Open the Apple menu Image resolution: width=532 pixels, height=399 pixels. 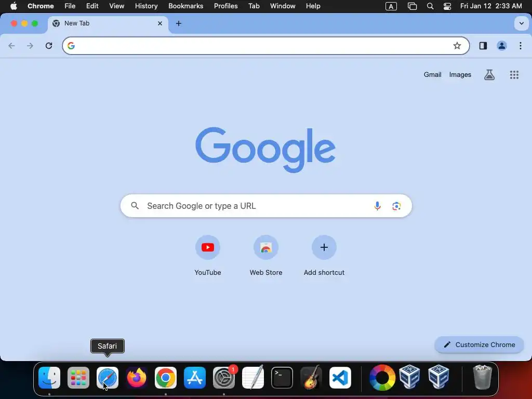14,6
